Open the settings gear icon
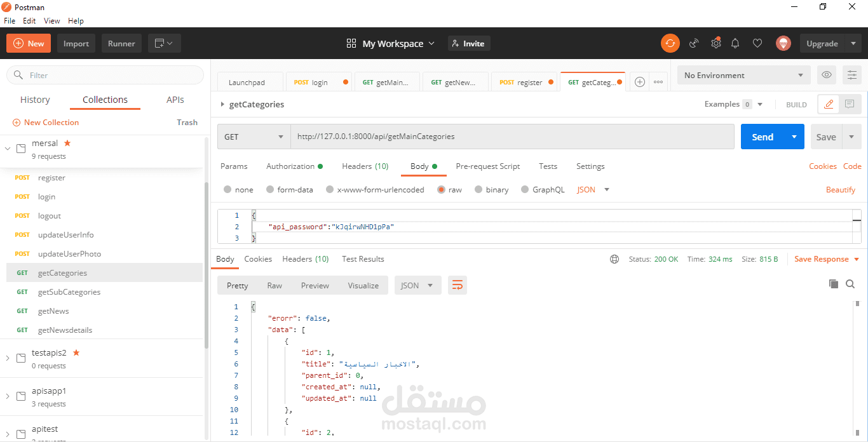The image size is (868, 442). pyautogui.click(x=715, y=43)
